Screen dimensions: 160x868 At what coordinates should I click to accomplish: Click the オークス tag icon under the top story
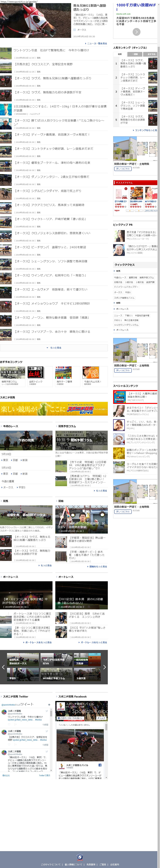[75, 30]
